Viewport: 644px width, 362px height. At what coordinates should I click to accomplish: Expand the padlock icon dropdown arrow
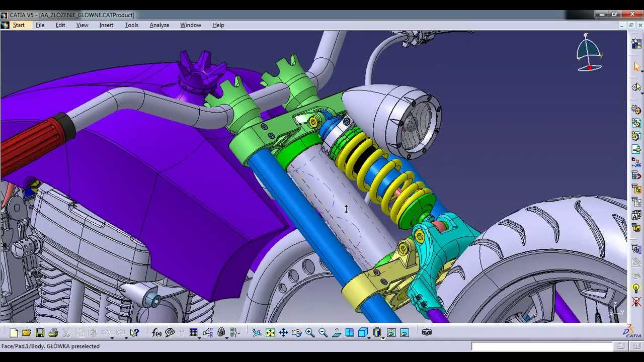226,337
